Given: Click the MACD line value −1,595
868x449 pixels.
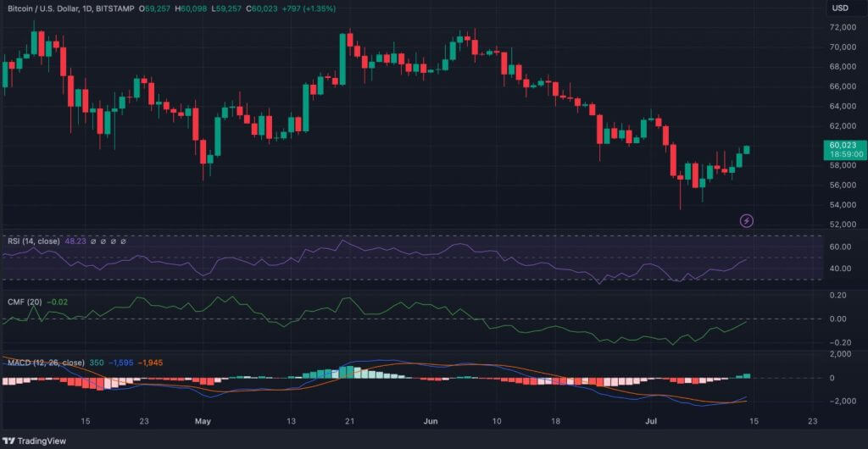Looking at the screenshot, I should [120, 363].
